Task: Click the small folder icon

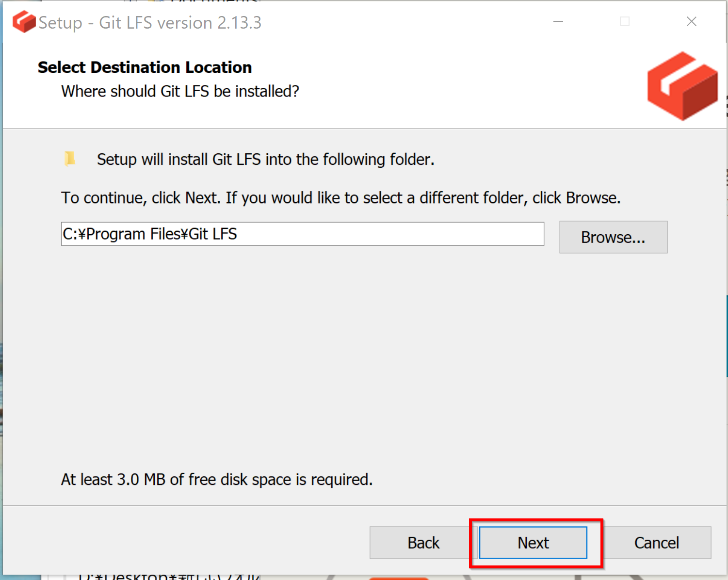Action: click(70, 158)
